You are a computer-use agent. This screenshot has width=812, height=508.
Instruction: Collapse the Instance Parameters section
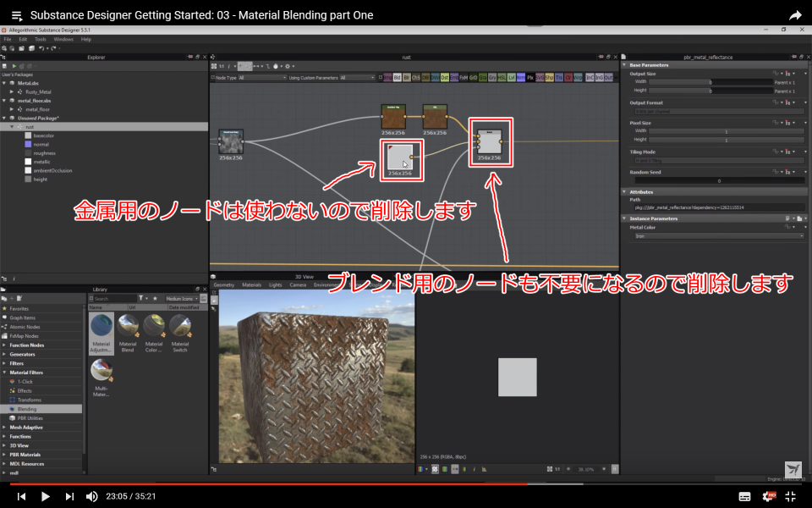coord(624,218)
